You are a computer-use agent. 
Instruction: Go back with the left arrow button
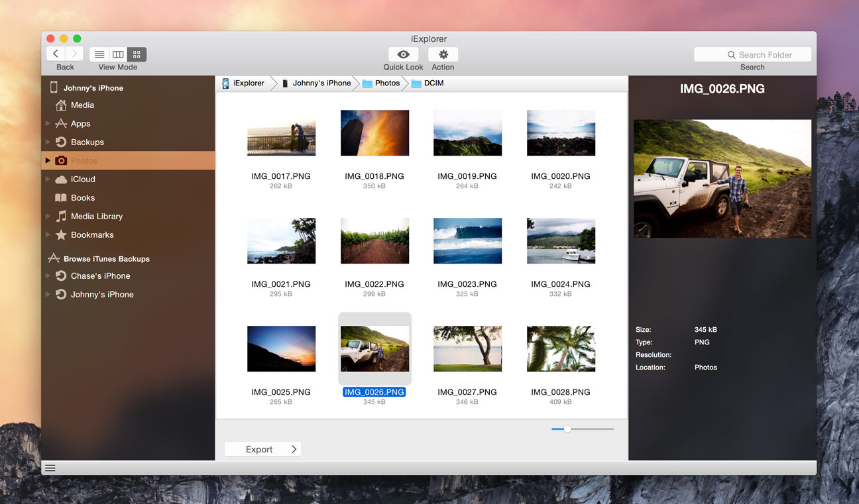56,54
